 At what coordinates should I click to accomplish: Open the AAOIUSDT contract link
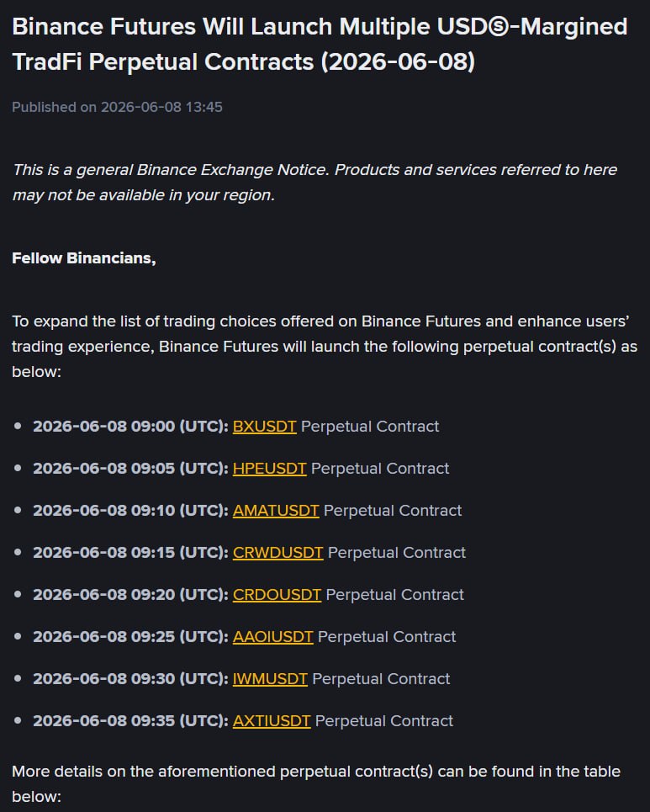pyautogui.click(x=272, y=636)
